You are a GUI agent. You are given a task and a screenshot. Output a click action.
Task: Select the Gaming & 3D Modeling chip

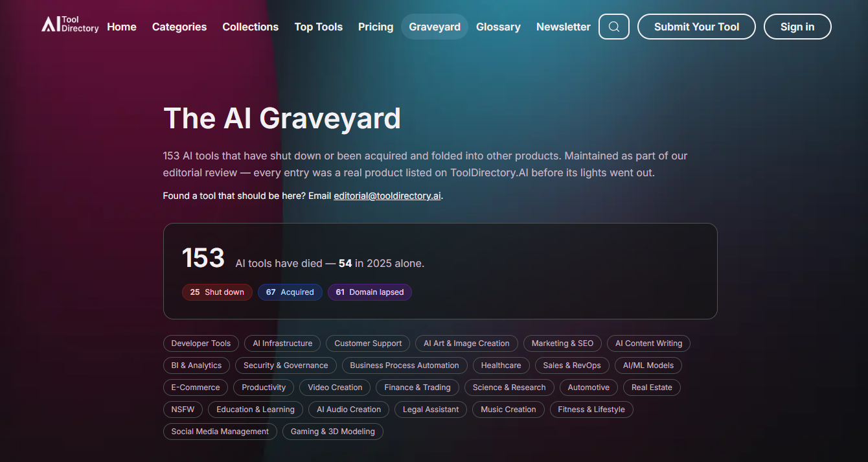[x=333, y=432]
